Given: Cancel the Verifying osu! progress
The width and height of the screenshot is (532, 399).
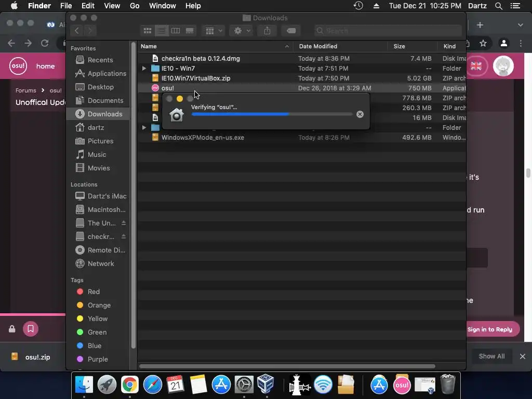Looking at the screenshot, I should coord(360,114).
